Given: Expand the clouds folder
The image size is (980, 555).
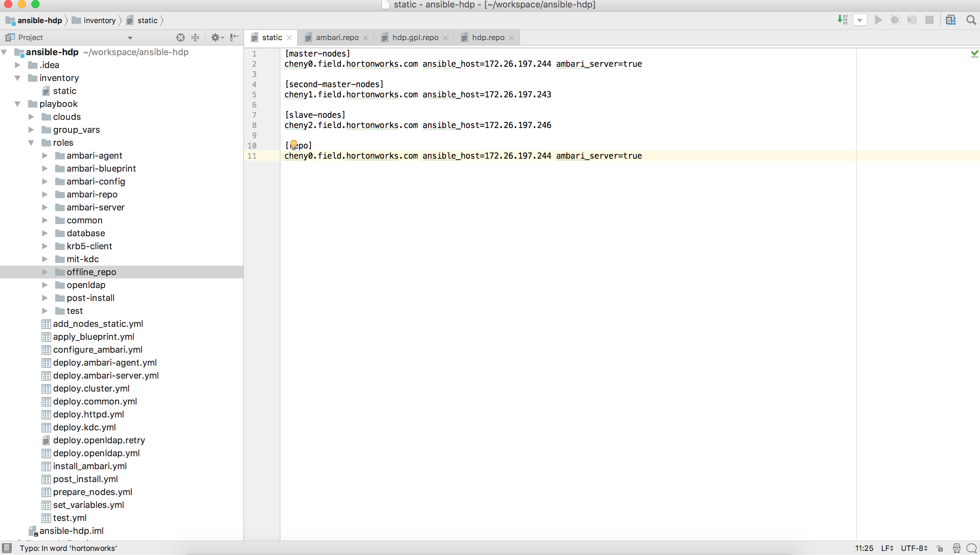Looking at the screenshot, I should 31,117.
